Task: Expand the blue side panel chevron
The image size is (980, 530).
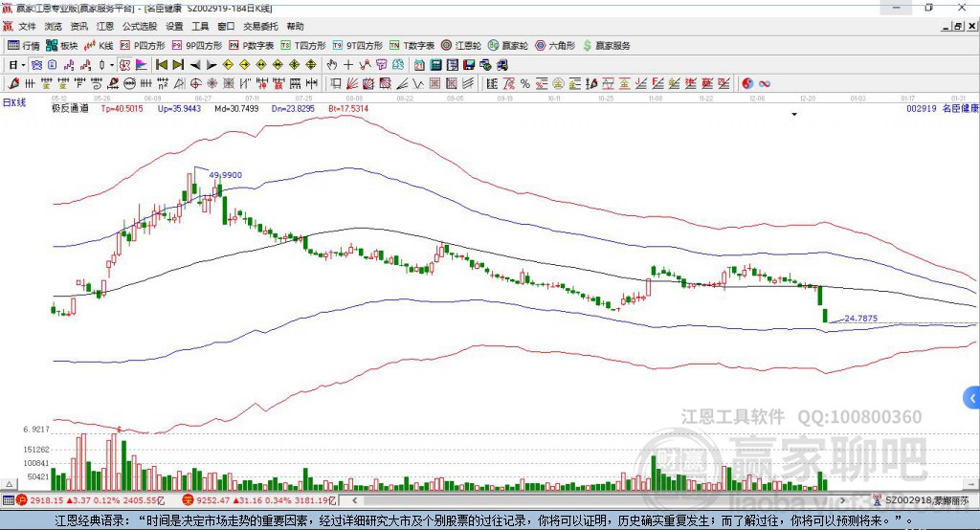Action: pyautogui.click(x=972, y=398)
